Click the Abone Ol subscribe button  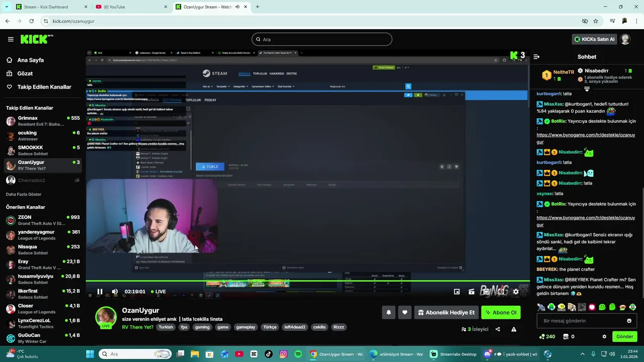tap(501, 312)
